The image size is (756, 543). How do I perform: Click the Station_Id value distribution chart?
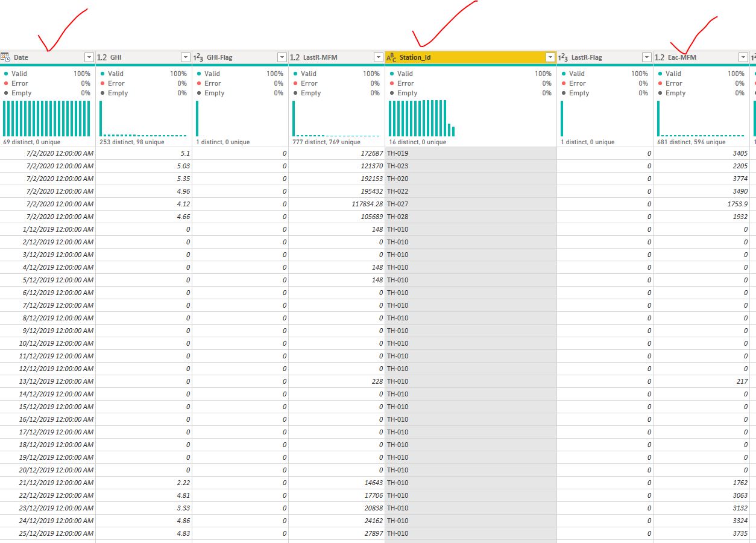[422, 119]
